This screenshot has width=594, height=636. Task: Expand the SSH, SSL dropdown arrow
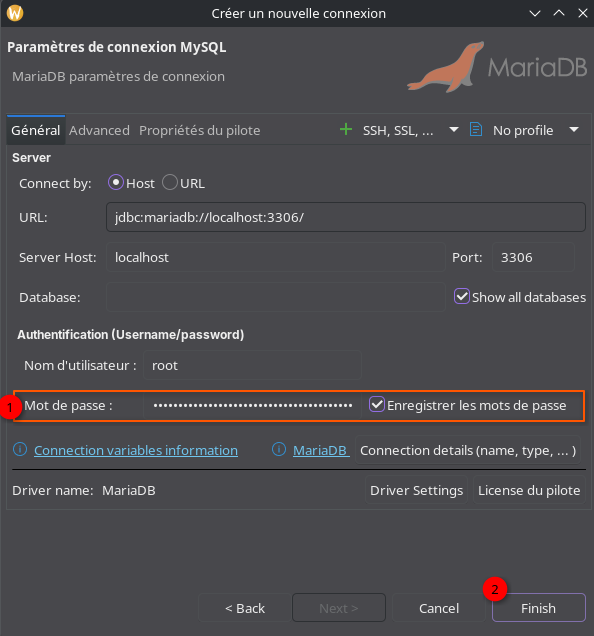click(x=454, y=130)
